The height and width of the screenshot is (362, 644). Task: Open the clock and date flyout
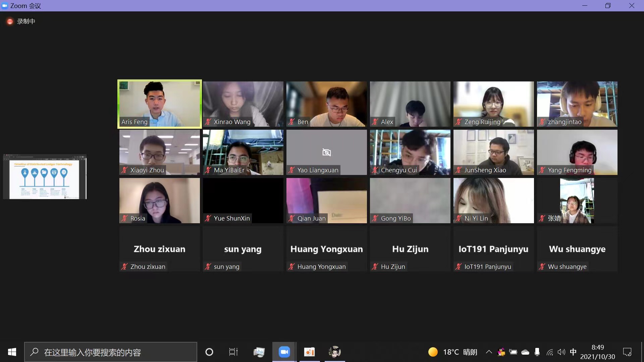pyautogui.click(x=598, y=352)
